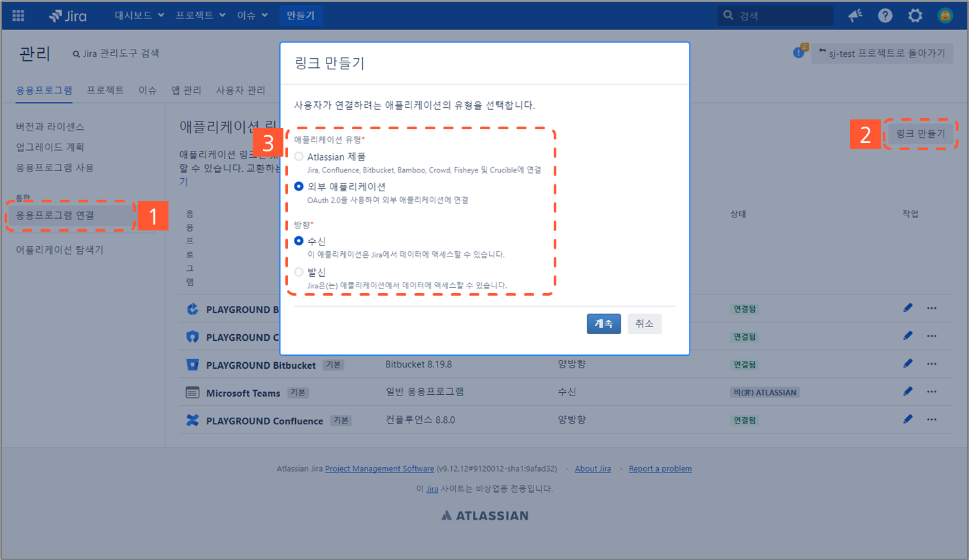Edit the PLAYGROUND Confluence link pencil

[x=908, y=419]
